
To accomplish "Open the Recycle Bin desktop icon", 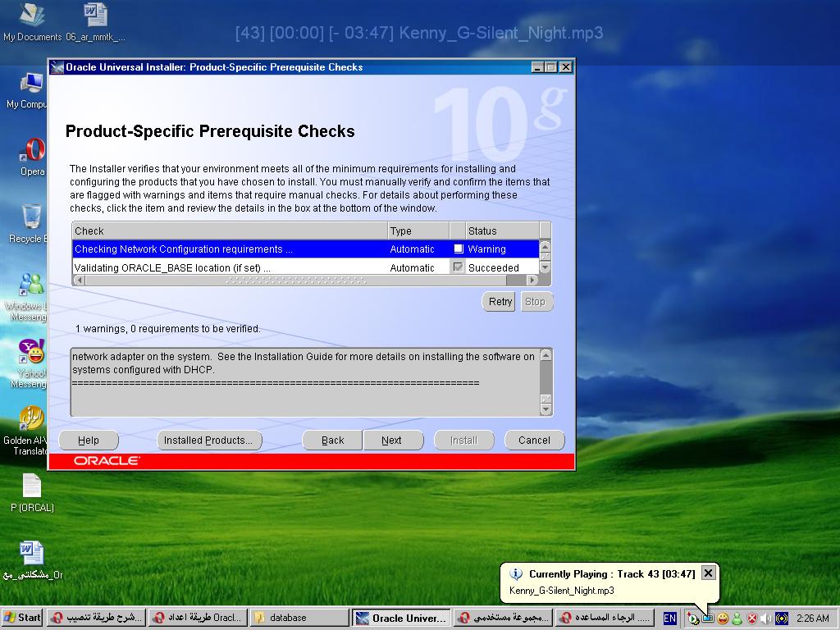I will [x=31, y=217].
